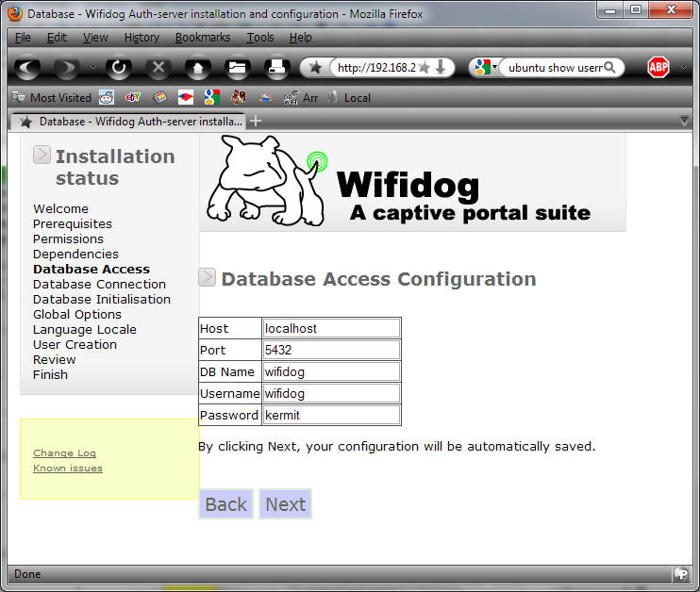Open the Help menu
This screenshot has width=700, height=592.
pos(300,38)
